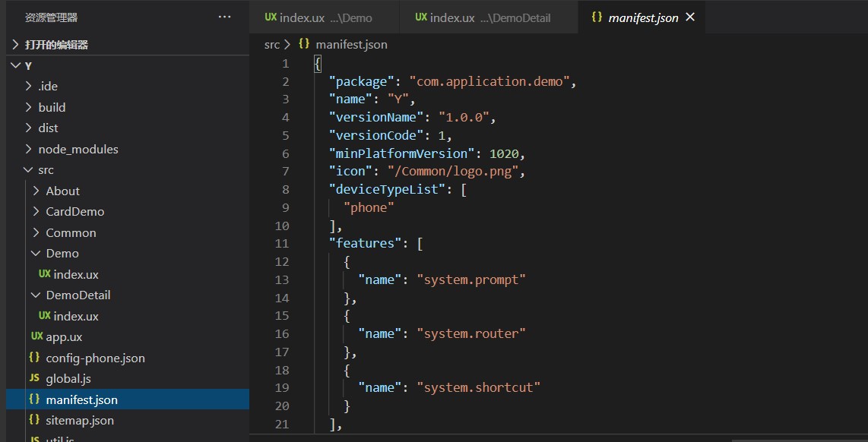
Task: Click the UX icon on the Demo tab
Action: (271, 17)
